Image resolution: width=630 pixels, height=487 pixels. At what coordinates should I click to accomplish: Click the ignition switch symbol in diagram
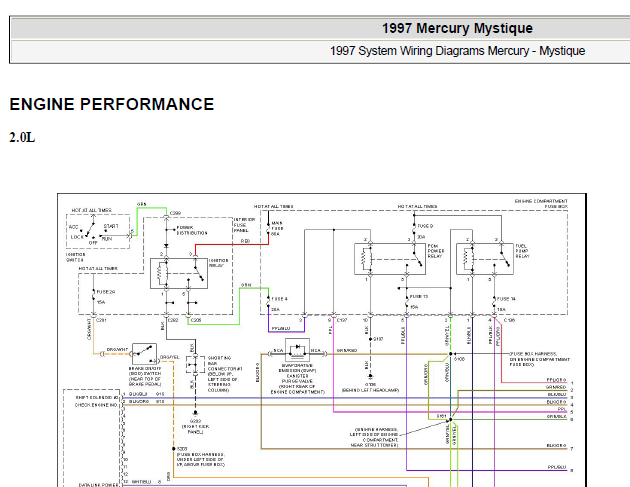(98, 231)
